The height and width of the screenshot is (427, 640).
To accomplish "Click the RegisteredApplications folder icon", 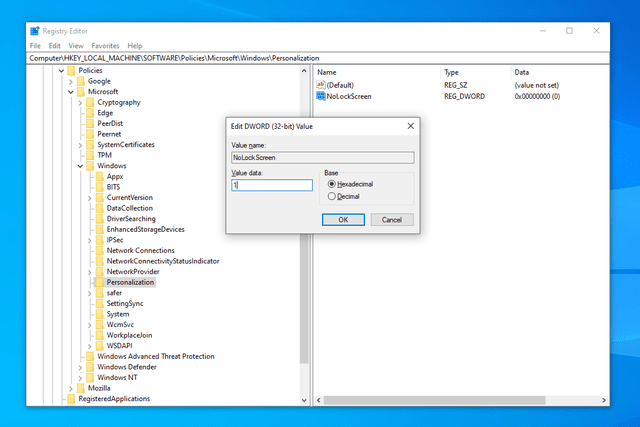I will click(71, 399).
